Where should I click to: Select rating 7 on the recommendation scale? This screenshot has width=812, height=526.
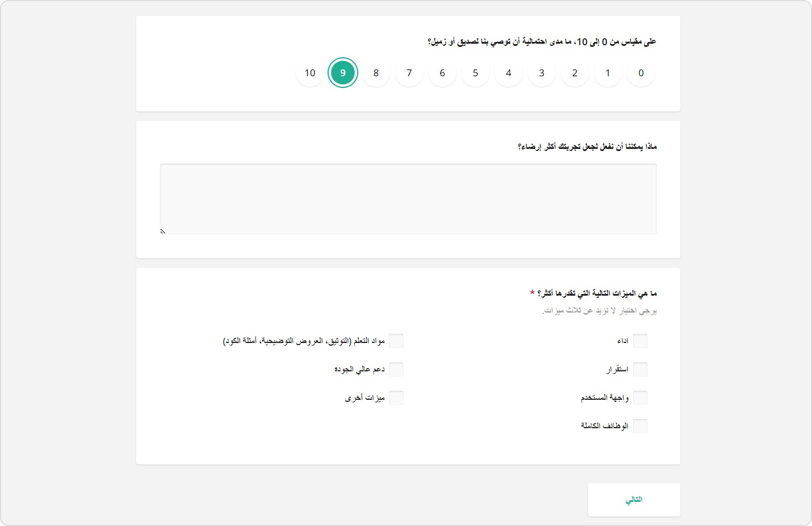pos(409,73)
